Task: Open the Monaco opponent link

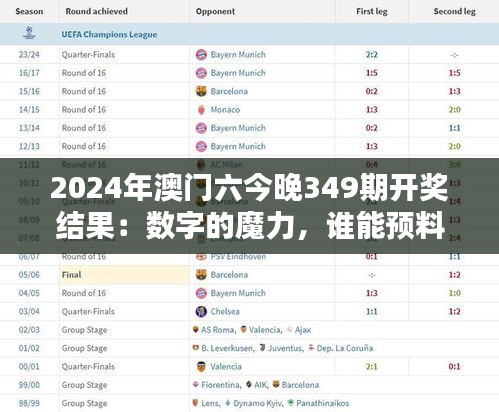Action: tap(225, 109)
